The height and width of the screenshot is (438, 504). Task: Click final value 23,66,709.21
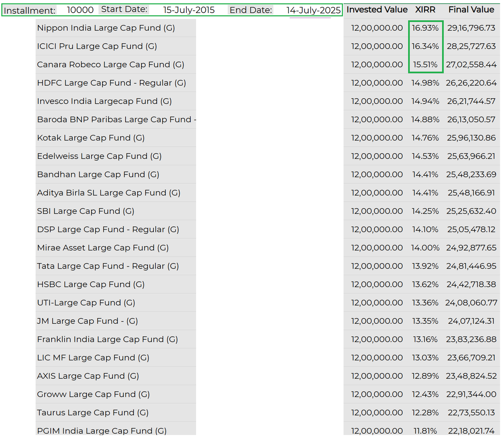tap(471, 358)
